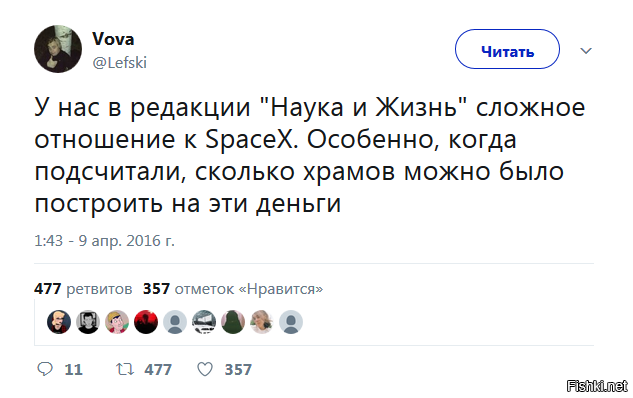Image resolution: width=633 pixels, height=398 pixels.
Task: Open the first liker's cartoon avatar
Action: pyautogui.click(x=59, y=322)
